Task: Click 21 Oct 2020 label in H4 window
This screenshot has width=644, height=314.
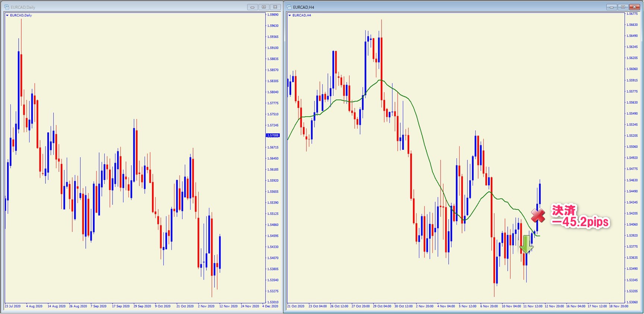Action: coord(296,306)
